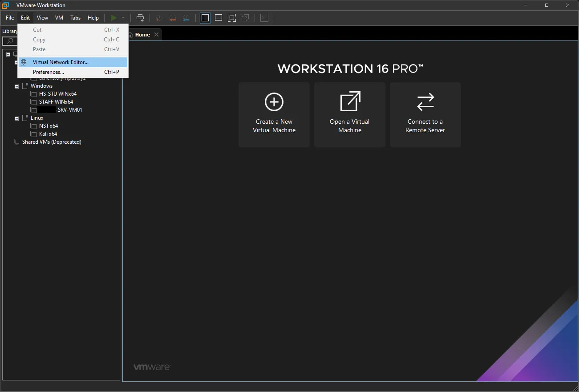
Task: Toggle the Show Library sidebar icon
Action: [x=205, y=18]
